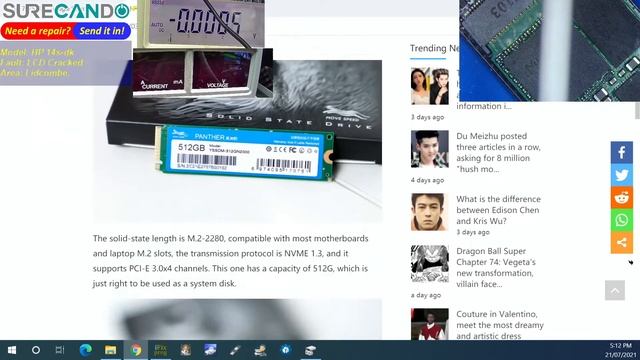Click the Dragon Ball Super manga thumbnail
640x360 pixels.
[x=429, y=264]
